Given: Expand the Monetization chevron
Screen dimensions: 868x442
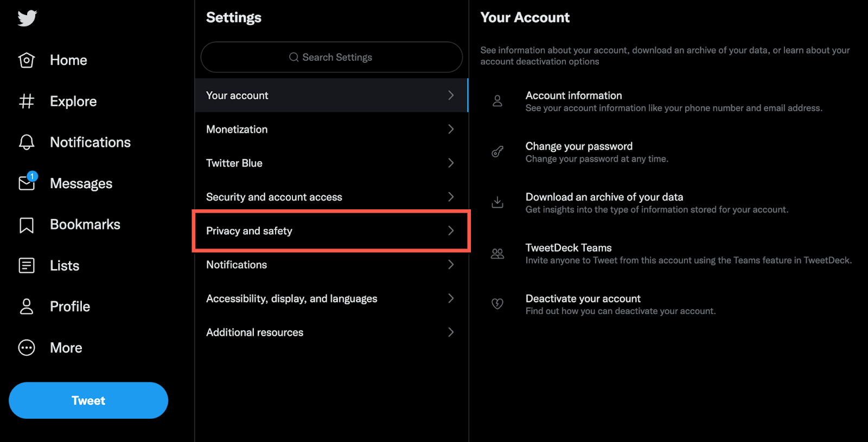Looking at the screenshot, I should click(451, 129).
